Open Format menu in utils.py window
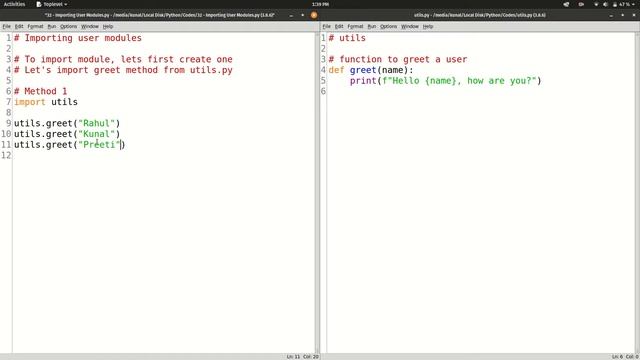 355,26
